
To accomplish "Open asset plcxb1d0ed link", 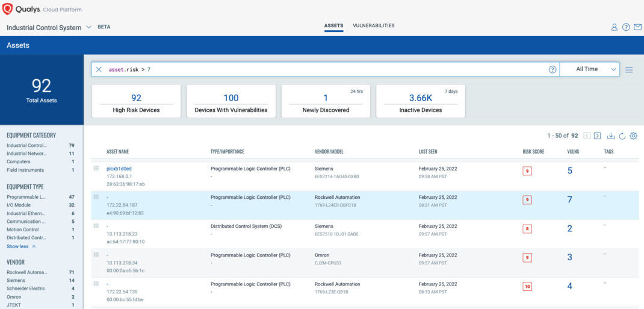I will 119,169.
